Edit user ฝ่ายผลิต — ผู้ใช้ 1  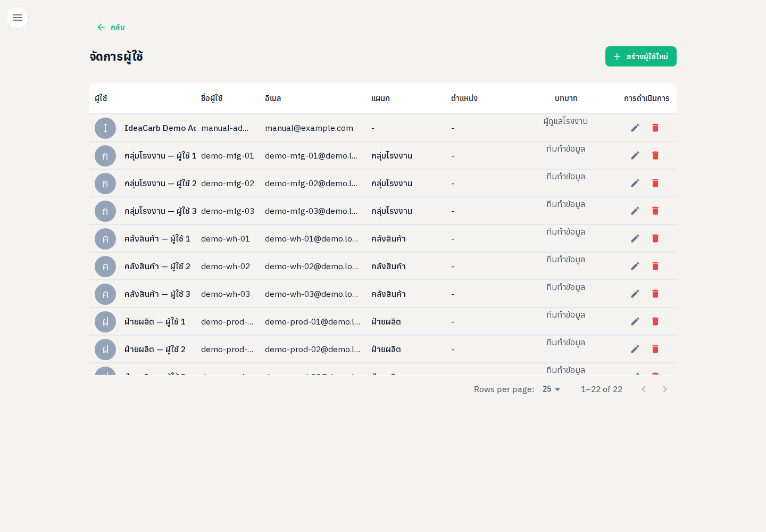click(635, 321)
